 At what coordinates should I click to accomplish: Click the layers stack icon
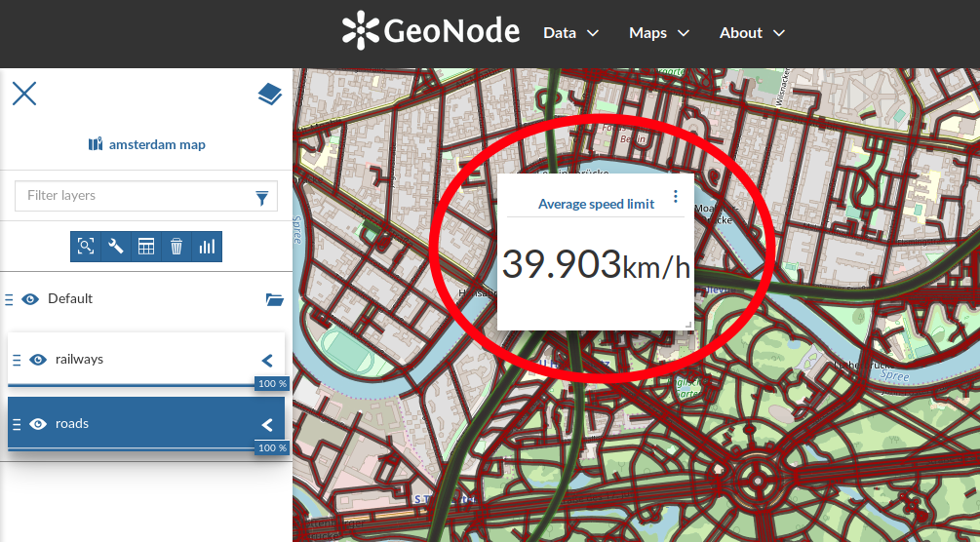tap(269, 95)
